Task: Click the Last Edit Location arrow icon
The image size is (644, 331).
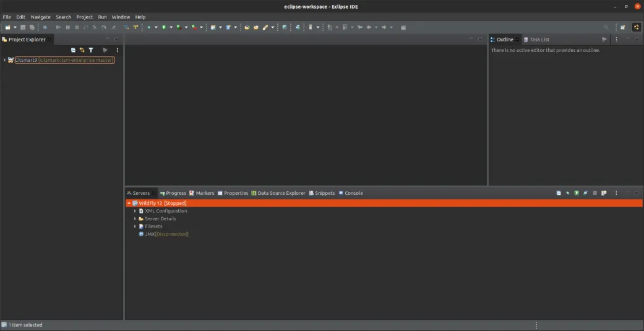Action: tap(360, 27)
